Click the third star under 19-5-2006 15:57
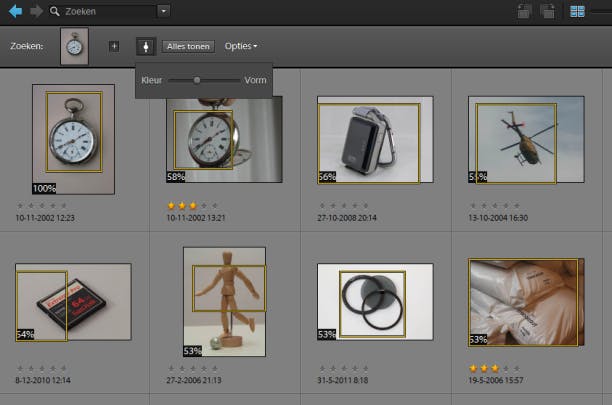Viewport: 612px width, 405px height. (495, 368)
